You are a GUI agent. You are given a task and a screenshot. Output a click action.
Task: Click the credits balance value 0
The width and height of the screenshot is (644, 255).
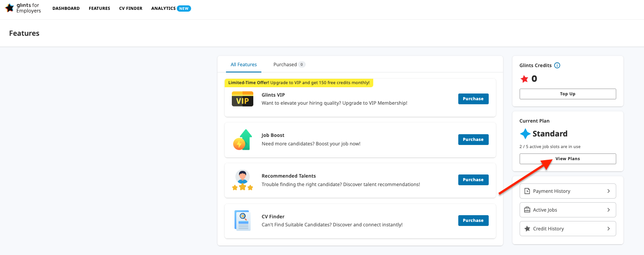(x=534, y=79)
